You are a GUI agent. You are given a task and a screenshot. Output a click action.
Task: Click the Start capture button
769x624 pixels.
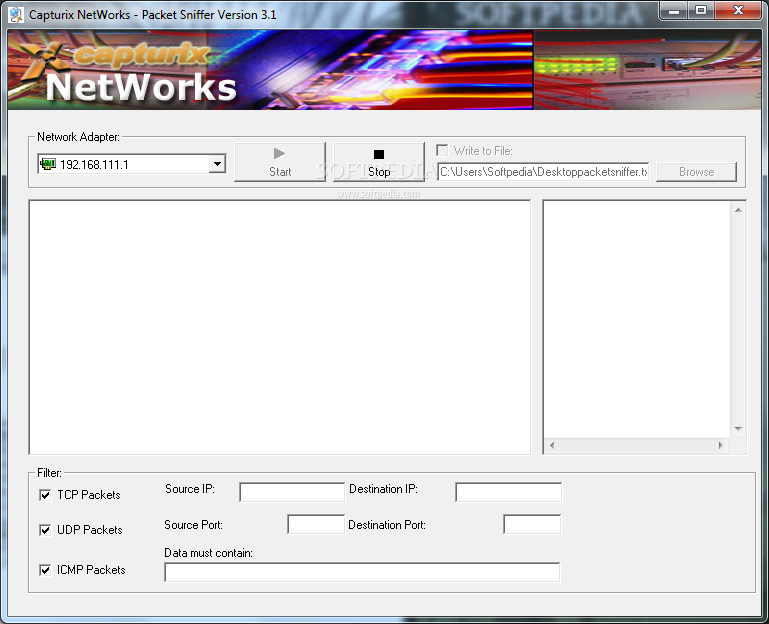[x=280, y=162]
